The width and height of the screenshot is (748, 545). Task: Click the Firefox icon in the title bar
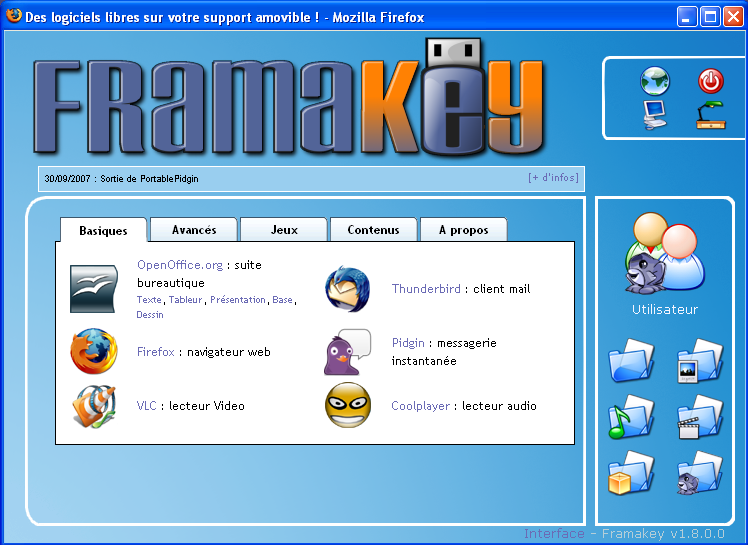[x=13, y=16]
